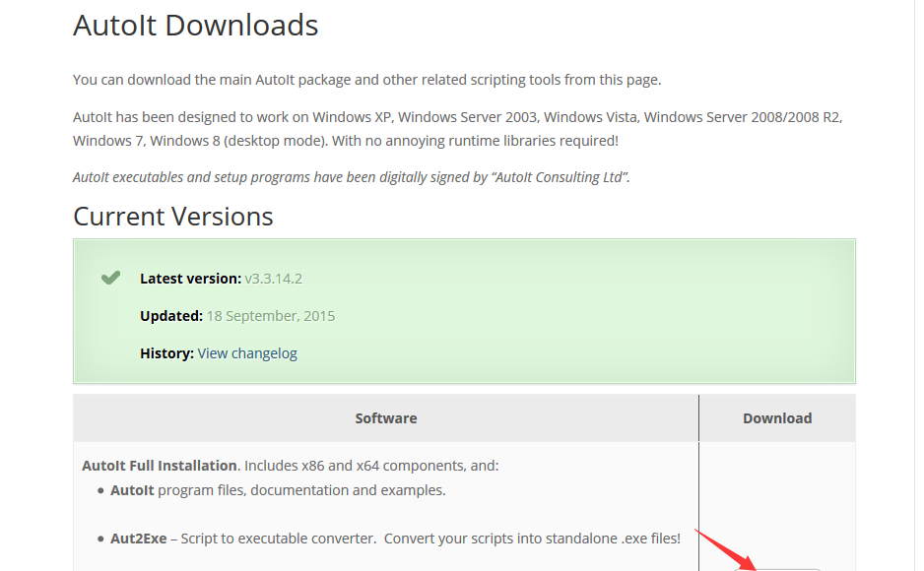Click the intro sentence about the main AutoIt package
The height and width of the screenshot is (571, 924).
(367, 80)
